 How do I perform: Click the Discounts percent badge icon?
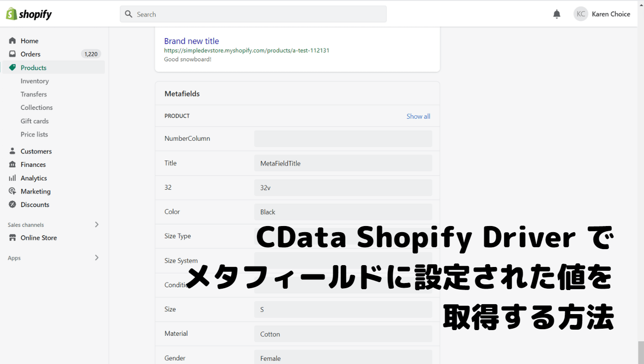pos(12,204)
